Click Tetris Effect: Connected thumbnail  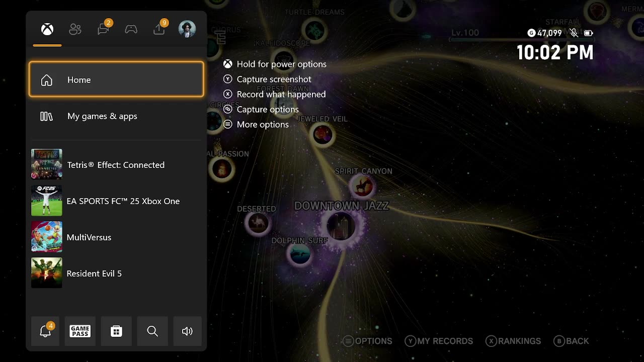tap(47, 164)
